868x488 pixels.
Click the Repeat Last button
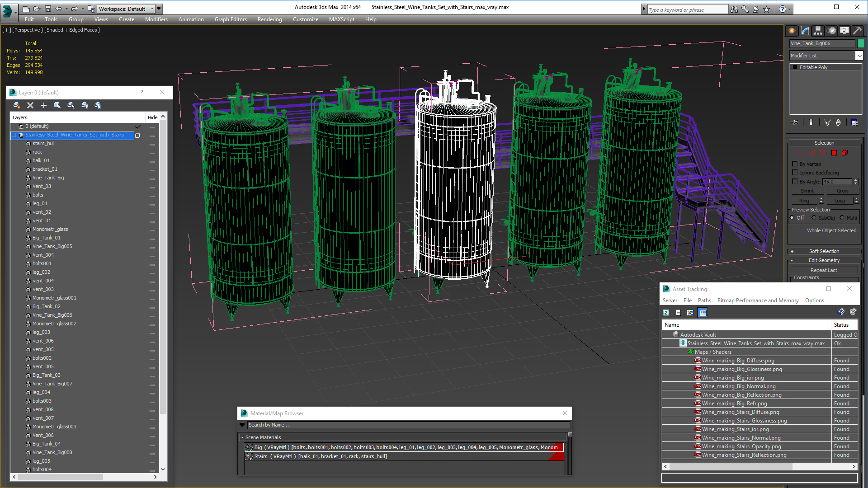coord(823,270)
